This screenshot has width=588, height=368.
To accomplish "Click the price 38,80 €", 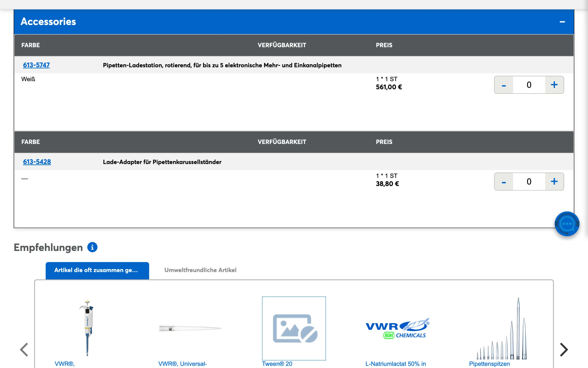I will [x=387, y=184].
